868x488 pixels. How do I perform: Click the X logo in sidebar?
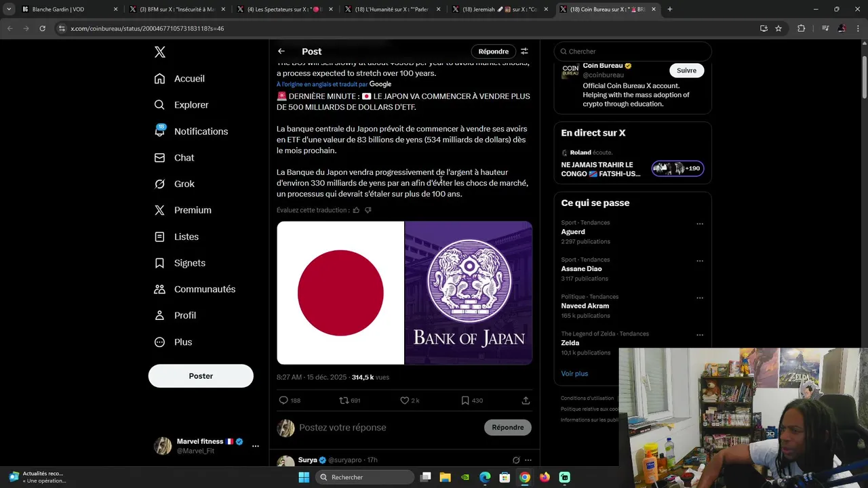coord(159,52)
